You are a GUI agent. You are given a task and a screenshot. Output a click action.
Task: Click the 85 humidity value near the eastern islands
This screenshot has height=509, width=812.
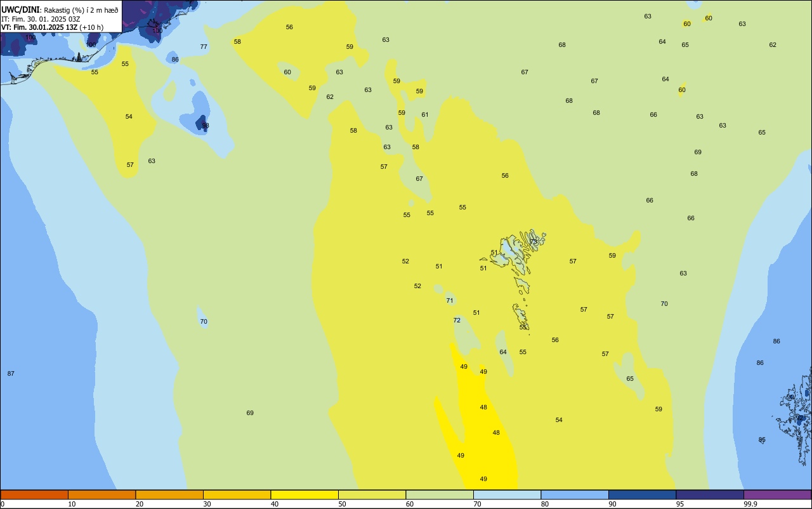(x=762, y=440)
